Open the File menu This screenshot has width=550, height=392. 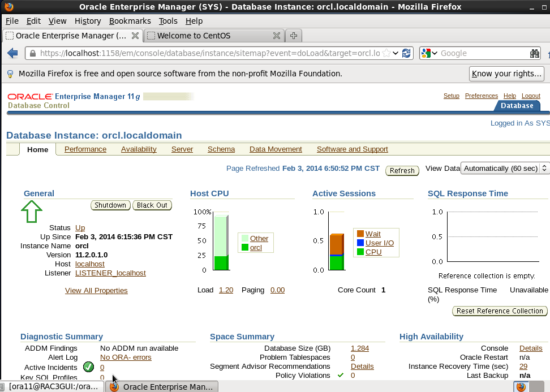tap(12, 21)
